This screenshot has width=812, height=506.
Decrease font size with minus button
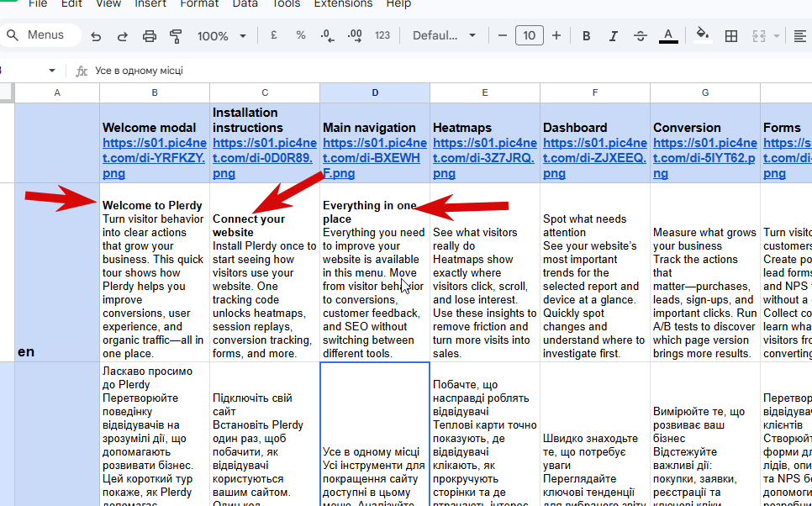click(502, 35)
